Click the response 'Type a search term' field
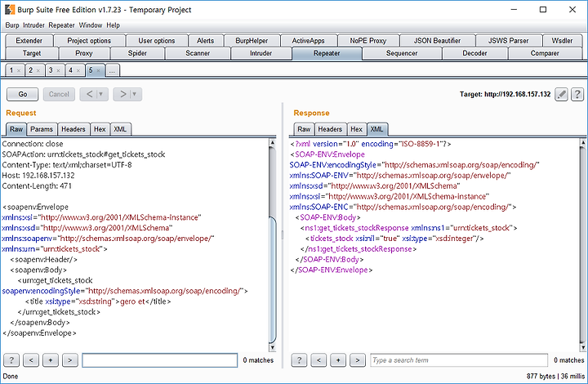 click(459, 360)
